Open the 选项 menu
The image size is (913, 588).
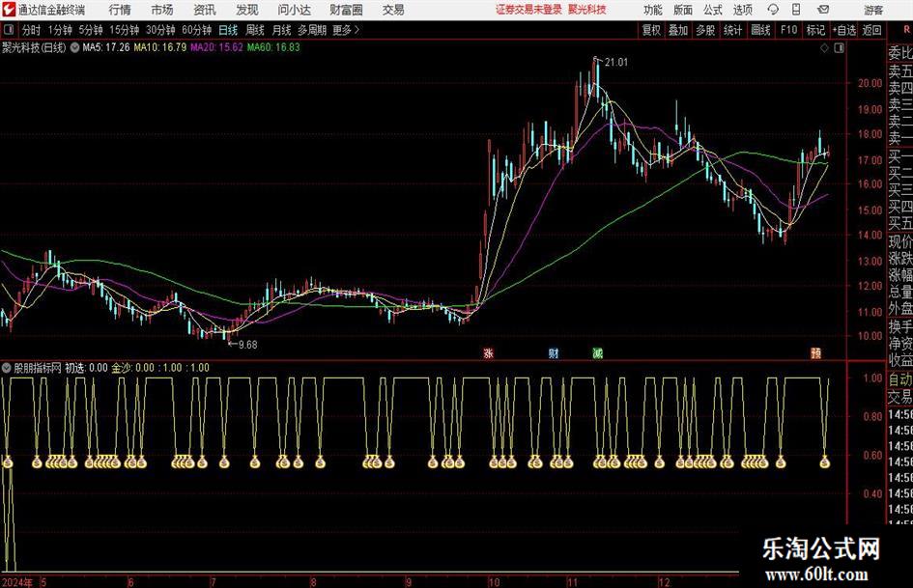coord(742,10)
